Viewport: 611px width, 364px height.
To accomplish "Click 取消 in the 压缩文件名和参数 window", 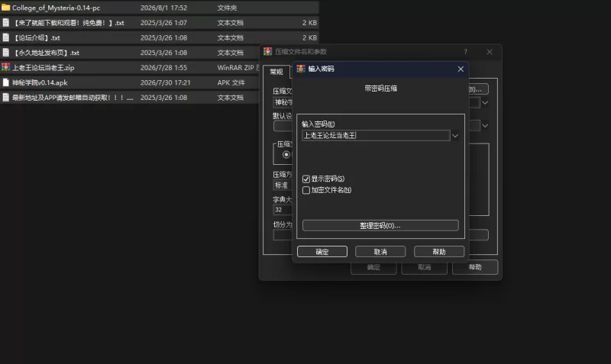I will point(425,267).
